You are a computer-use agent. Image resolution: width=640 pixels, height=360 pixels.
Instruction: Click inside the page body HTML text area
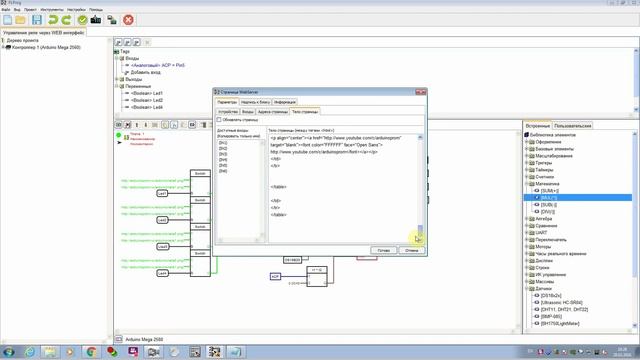343,188
